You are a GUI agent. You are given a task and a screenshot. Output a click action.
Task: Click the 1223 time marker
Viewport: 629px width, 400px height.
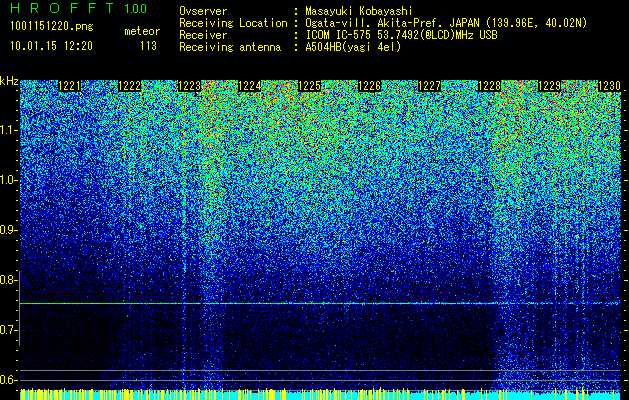[x=189, y=86]
